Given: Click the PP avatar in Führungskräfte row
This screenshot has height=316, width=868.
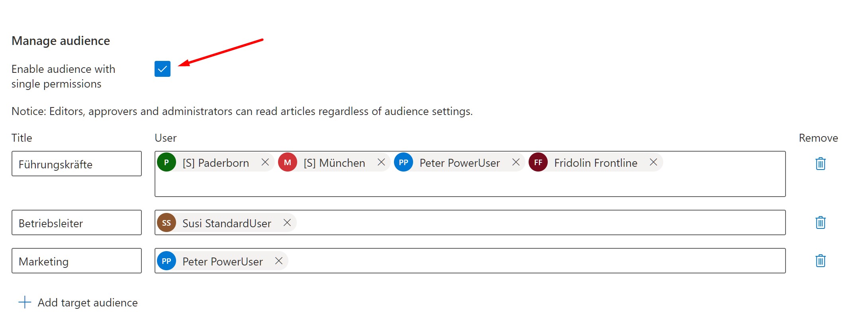Looking at the screenshot, I should pos(404,162).
